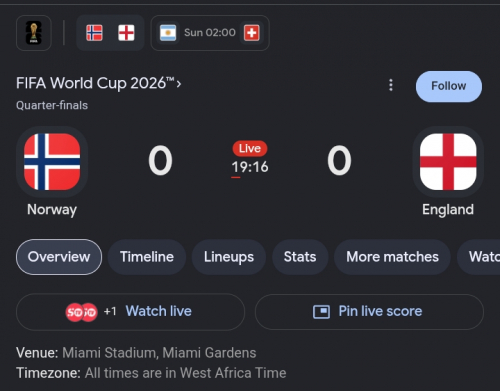Open the Argentina flag match chip
This screenshot has height=391, width=500.
tap(168, 33)
